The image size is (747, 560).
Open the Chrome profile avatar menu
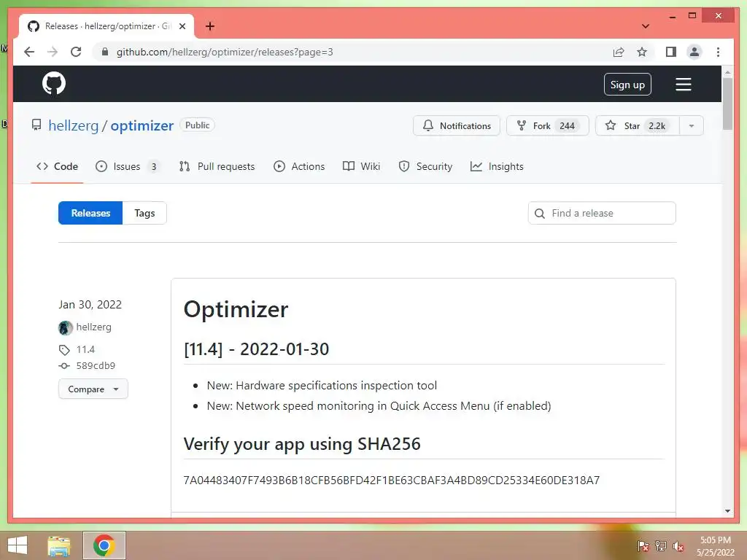694,52
